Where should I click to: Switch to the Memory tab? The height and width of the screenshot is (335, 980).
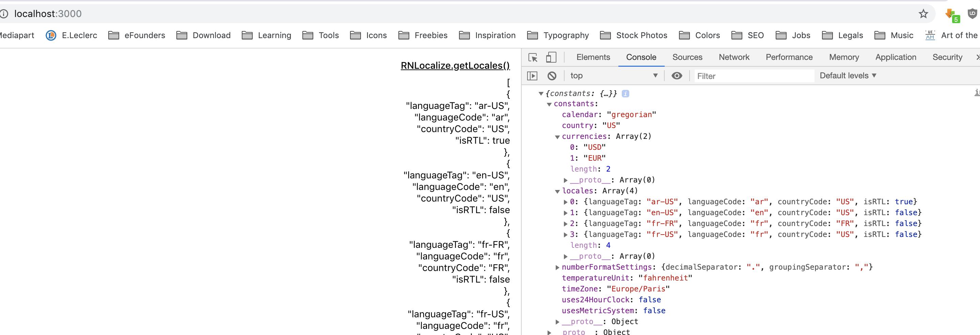pos(844,57)
